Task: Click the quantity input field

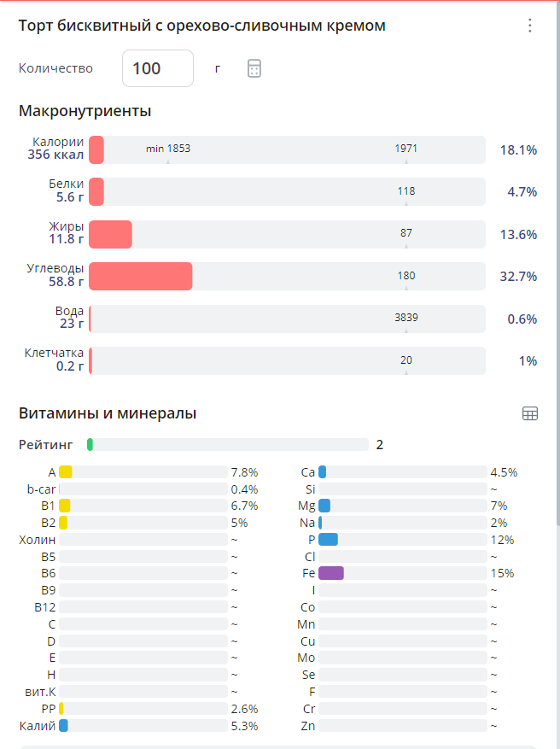Action: tap(157, 68)
